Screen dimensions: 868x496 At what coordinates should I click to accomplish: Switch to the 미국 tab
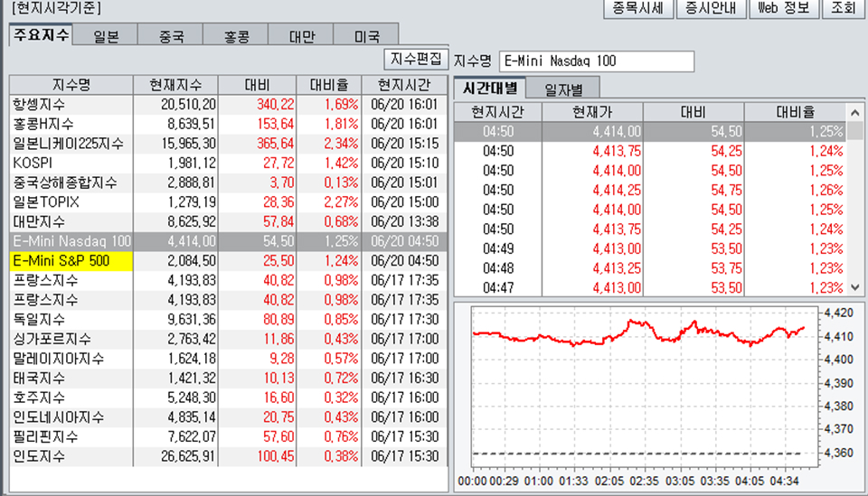click(366, 36)
